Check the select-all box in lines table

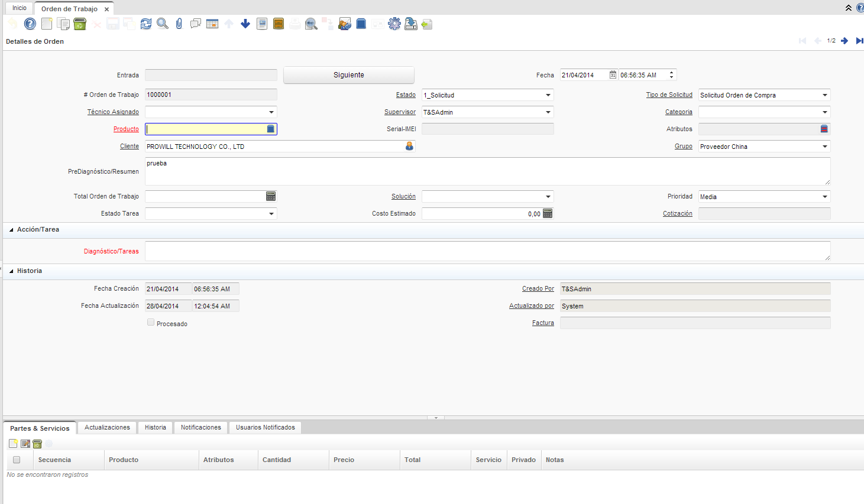click(17, 460)
